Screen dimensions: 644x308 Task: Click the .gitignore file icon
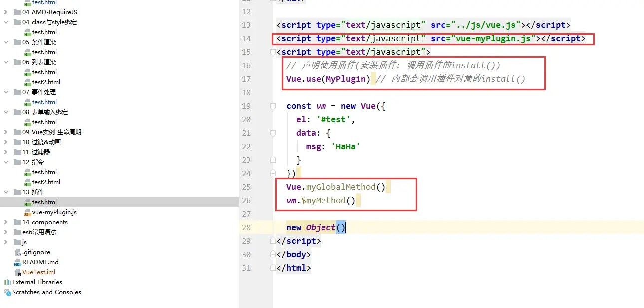click(x=17, y=252)
